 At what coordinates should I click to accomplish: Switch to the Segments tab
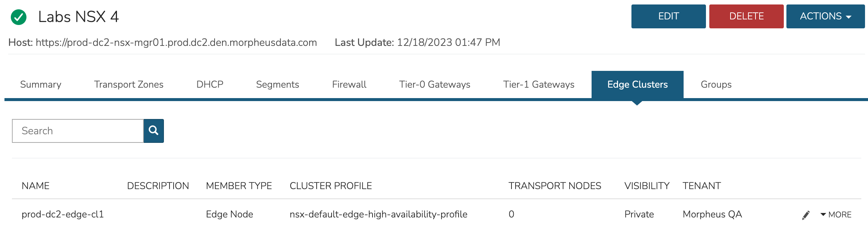pos(278,84)
